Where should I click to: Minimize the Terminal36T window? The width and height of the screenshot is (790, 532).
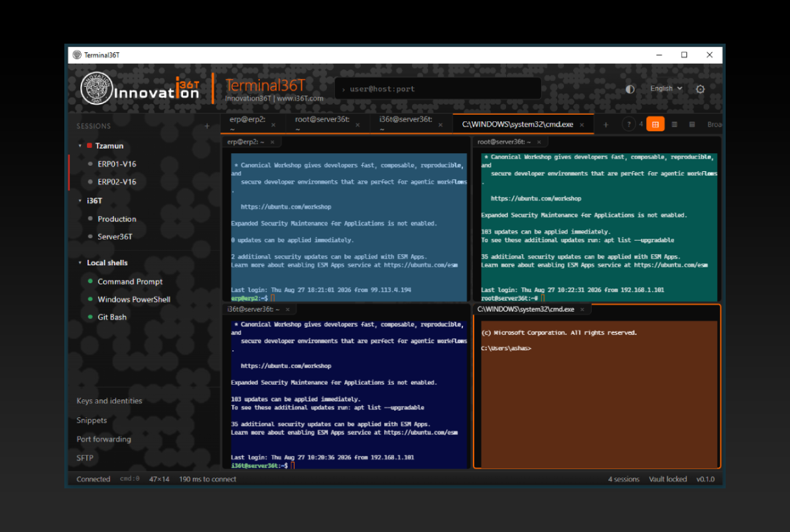pos(659,55)
